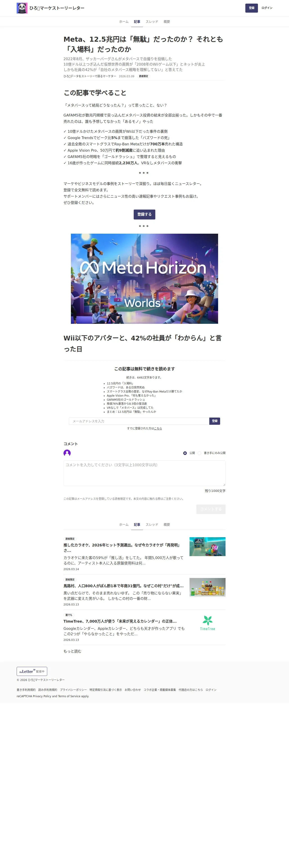
Task: Open the 馬路村 ponzu bottles thumbnail
Action: [x=207, y=587]
